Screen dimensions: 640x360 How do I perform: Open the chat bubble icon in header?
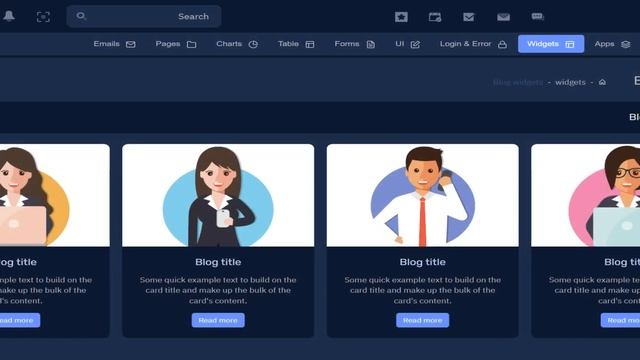click(x=538, y=16)
